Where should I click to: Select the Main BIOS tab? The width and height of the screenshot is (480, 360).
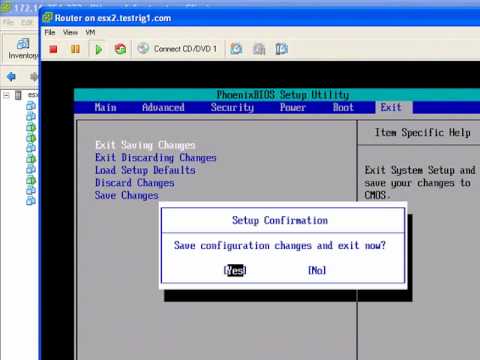(x=105, y=107)
